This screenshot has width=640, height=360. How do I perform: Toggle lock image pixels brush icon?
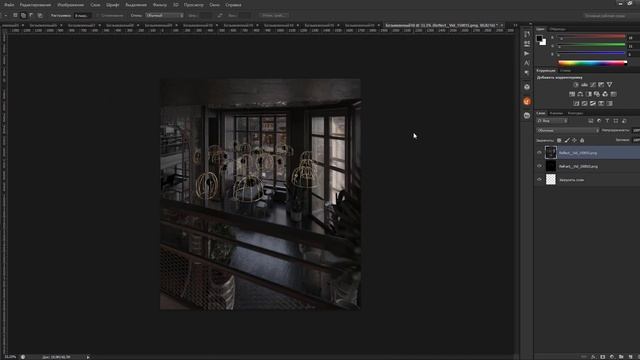pyautogui.click(x=567, y=140)
